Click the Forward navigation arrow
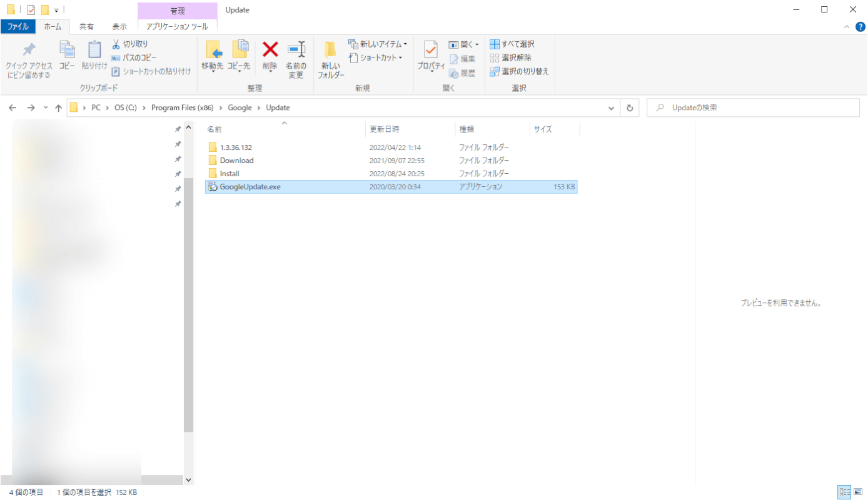The width and height of the screenshot is (868, 500). coord(31,107)
